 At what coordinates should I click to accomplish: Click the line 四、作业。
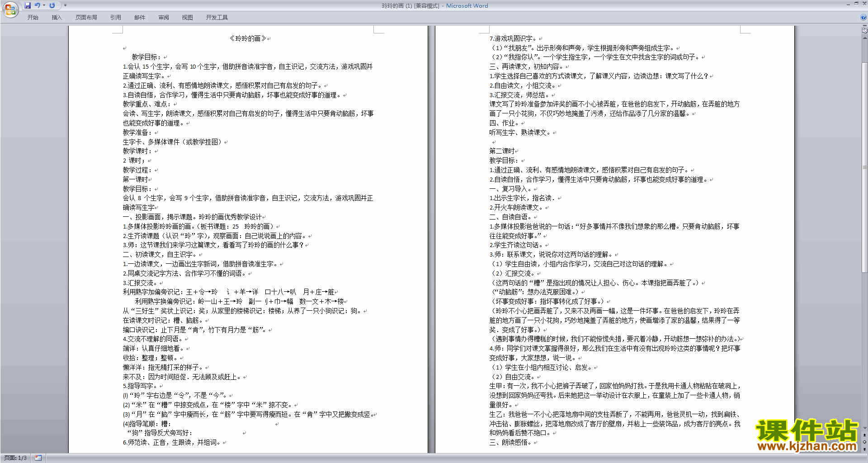(x=505, y=123)
